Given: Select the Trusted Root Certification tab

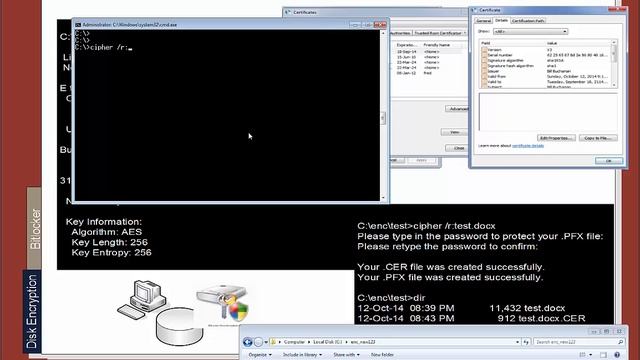Looking at the screenshot, I should (x=439, y=33).
